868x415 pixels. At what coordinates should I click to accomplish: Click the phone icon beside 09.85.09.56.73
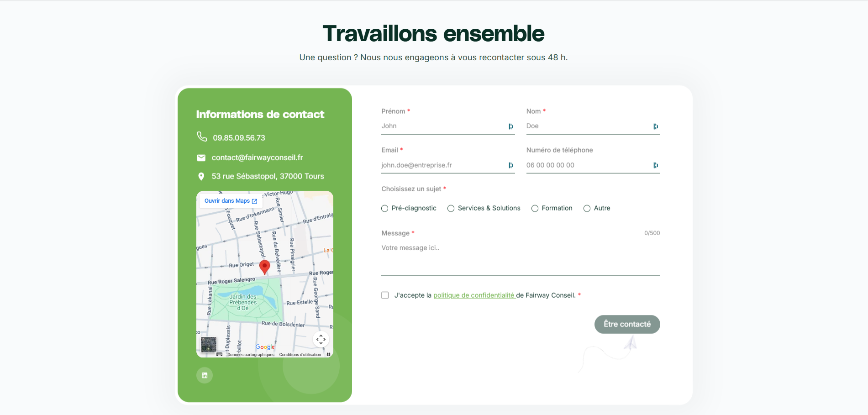[x=202, y=137]
